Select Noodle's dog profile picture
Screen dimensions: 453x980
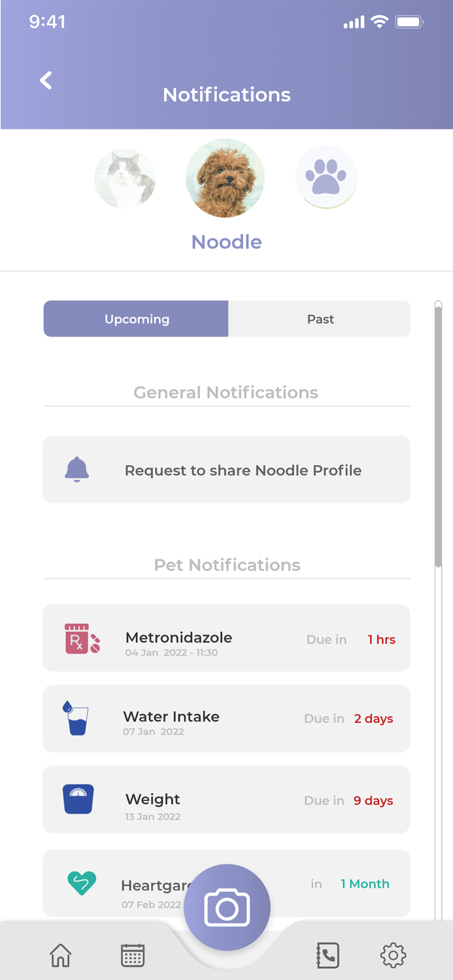click(226, 178)
